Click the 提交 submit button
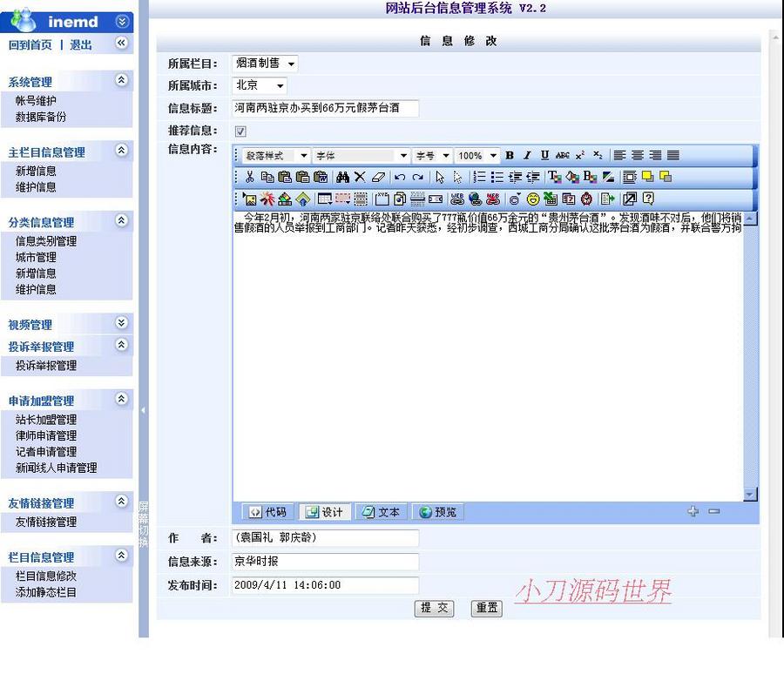Image resolution: width=784 pixels, height=674 pixels. tap(434, 609)
